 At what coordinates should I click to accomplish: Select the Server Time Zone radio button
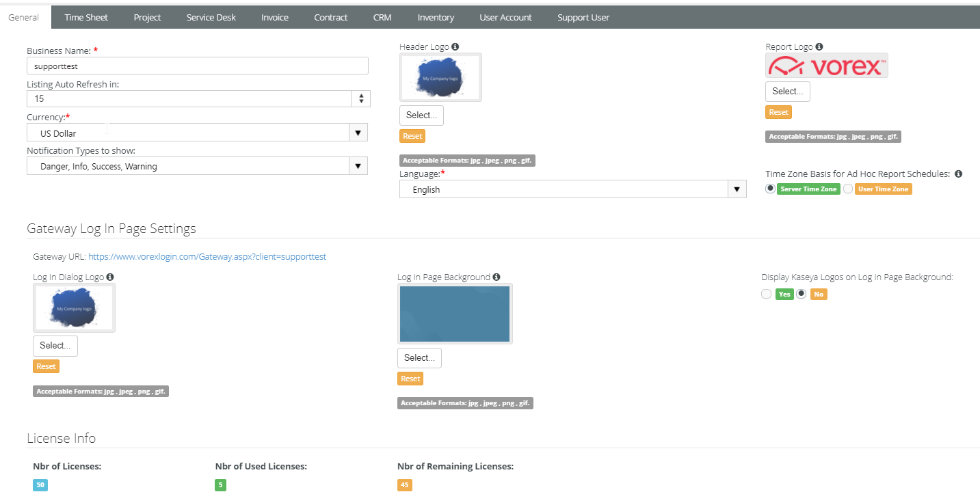771,189
